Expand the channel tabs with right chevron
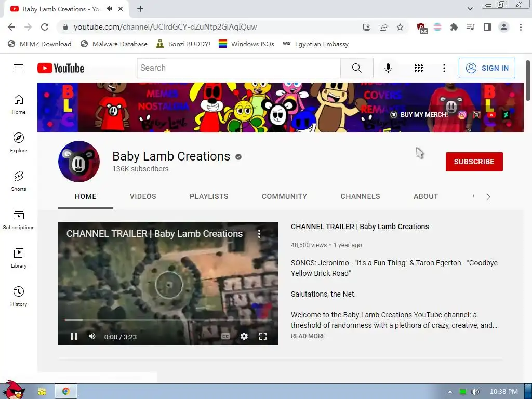This screenshot has height=399, width=532. (x=488, y=197)
